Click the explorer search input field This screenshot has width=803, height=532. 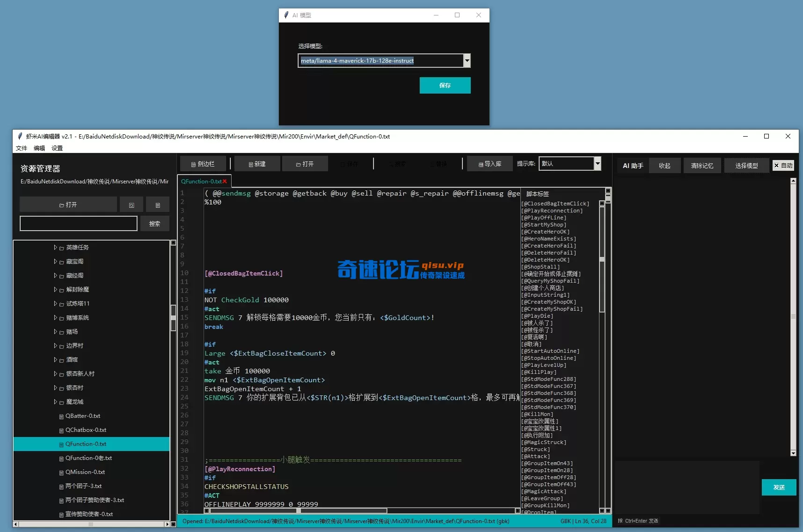coord(78,223)
